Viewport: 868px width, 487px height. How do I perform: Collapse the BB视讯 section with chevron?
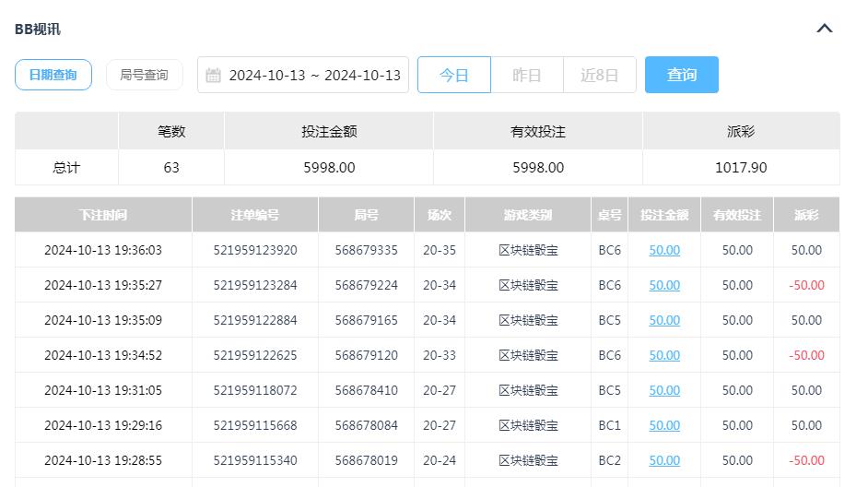point(825,29)
